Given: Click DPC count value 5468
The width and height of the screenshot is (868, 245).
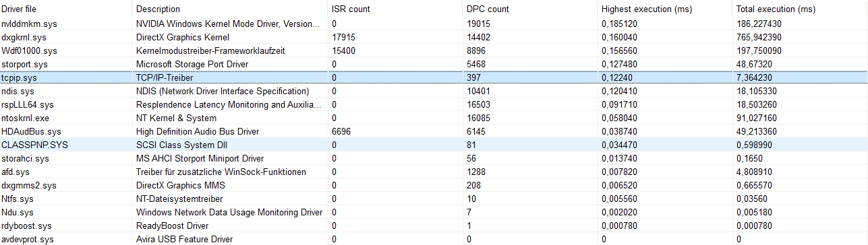Looking at the screenshot, I should coord(476,64).
